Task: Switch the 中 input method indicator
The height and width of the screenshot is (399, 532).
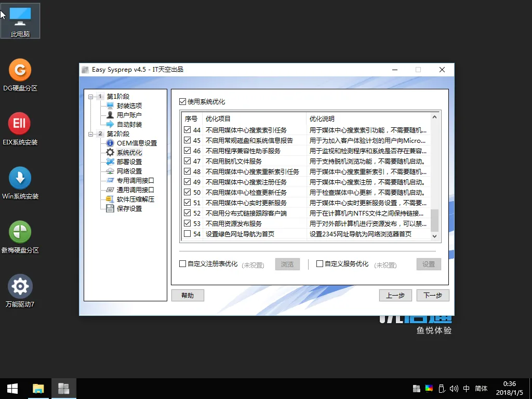Action: tap(467, 389)
